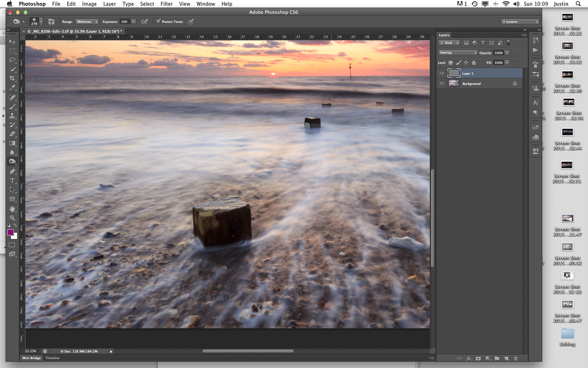Select the Gradient tool
Image resolution: width=588 pixels, height=368 pixels.
pyautogui.click(x=12, y=143)
